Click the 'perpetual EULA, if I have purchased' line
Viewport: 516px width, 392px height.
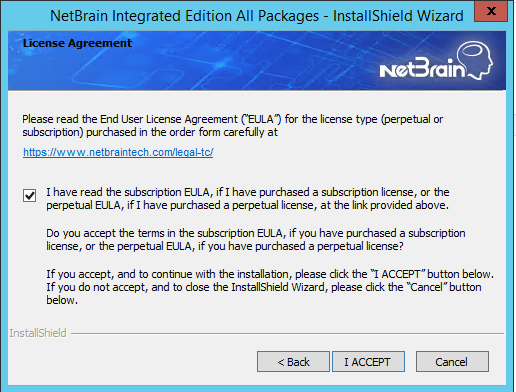pos(247,205)
